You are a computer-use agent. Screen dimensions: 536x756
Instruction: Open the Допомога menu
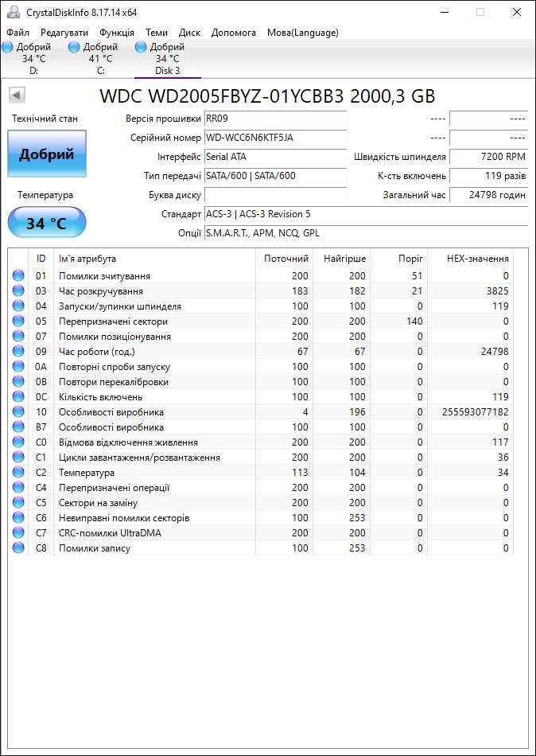pyautogui.click(x=233, y=33)
